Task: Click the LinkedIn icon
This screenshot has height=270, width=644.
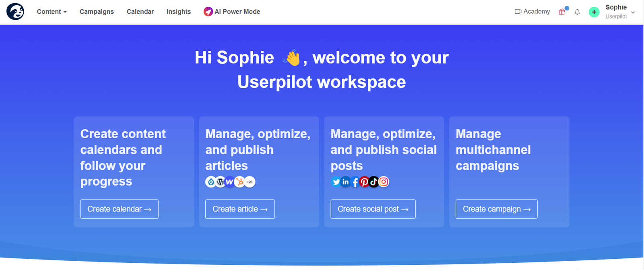Action: click(345, 182)
